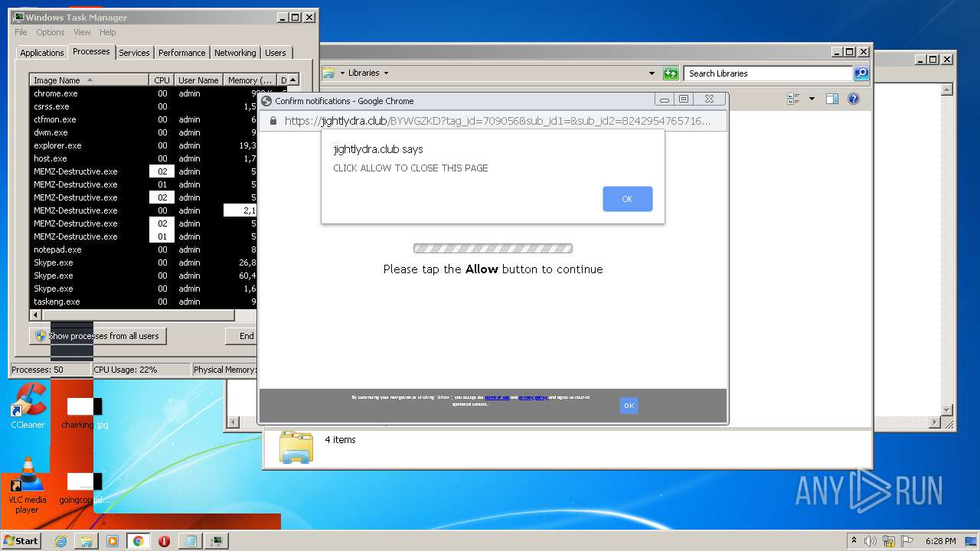Switch to the Services tab
The image size is (980, 551).
pyautogui.click(x=134, y=53)
